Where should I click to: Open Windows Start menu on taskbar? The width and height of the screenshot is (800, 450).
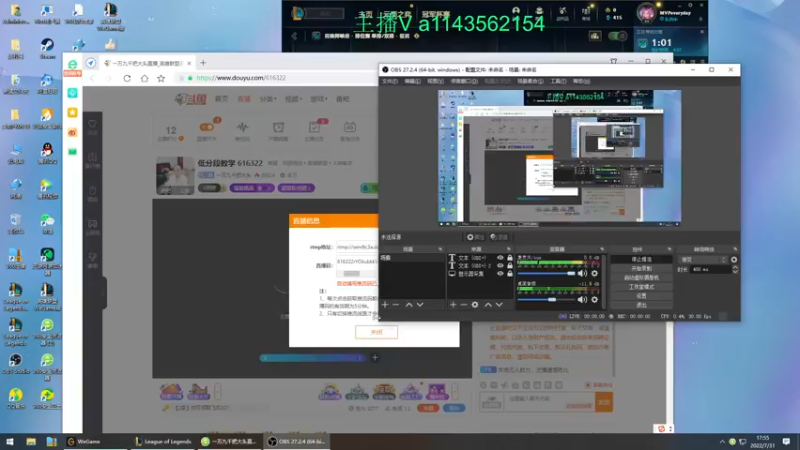pyautogui.click(x=10, y=441)
